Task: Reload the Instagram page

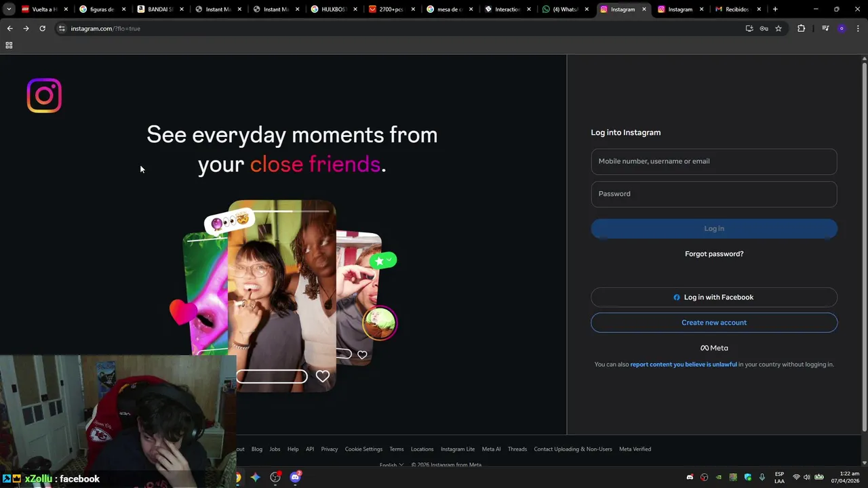Action: tap(42, 28)
